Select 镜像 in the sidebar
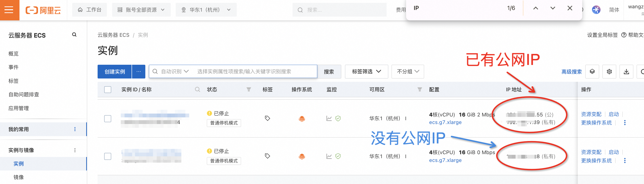 point(19,177)
